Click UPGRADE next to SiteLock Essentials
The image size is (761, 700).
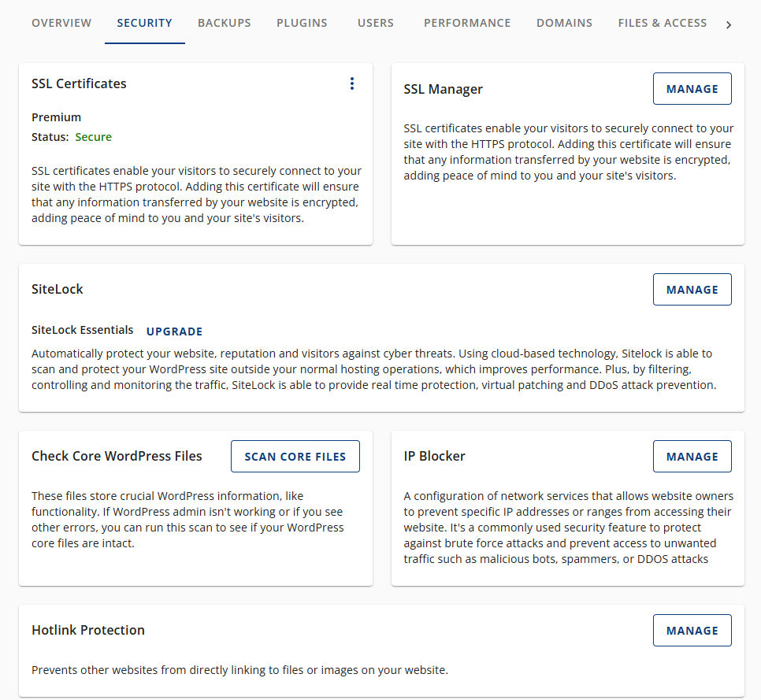click(174, 331)
